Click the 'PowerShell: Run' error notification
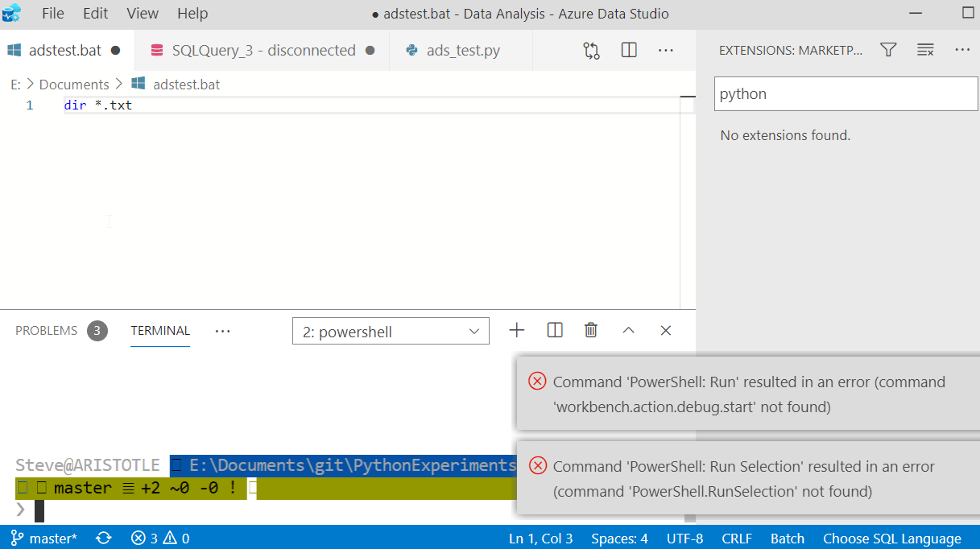Screen dimensions: 980x549 pyautogui.click(x=748, y=394)
